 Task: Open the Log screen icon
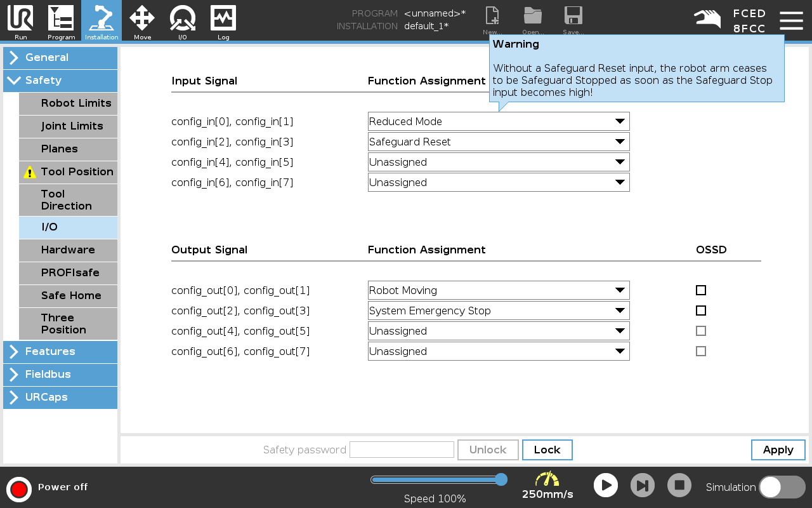point(223,18)
